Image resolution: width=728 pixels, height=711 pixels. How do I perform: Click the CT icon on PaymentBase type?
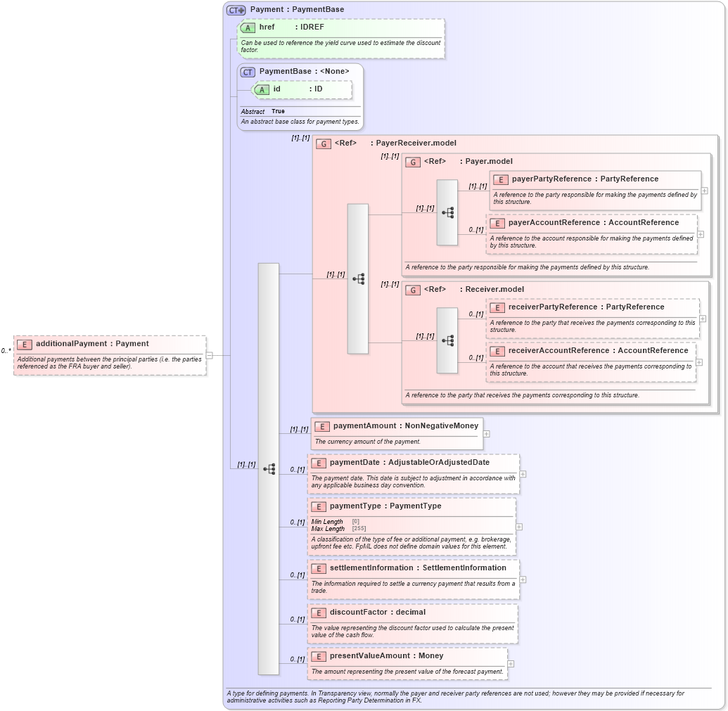(248, 71)
